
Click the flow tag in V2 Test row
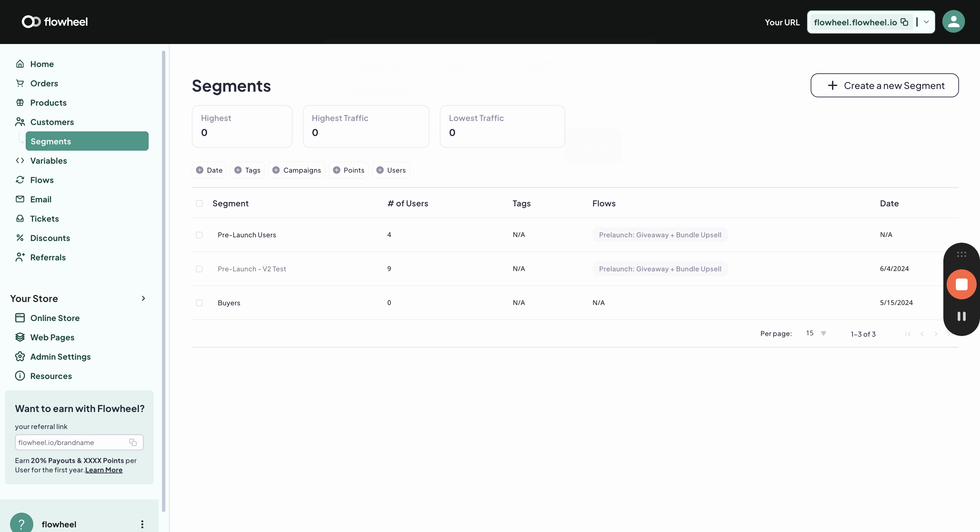660,269
